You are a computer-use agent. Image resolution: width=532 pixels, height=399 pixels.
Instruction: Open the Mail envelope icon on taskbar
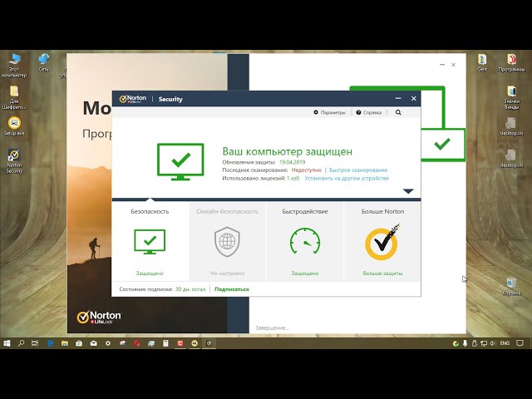(x=94, y=343)
